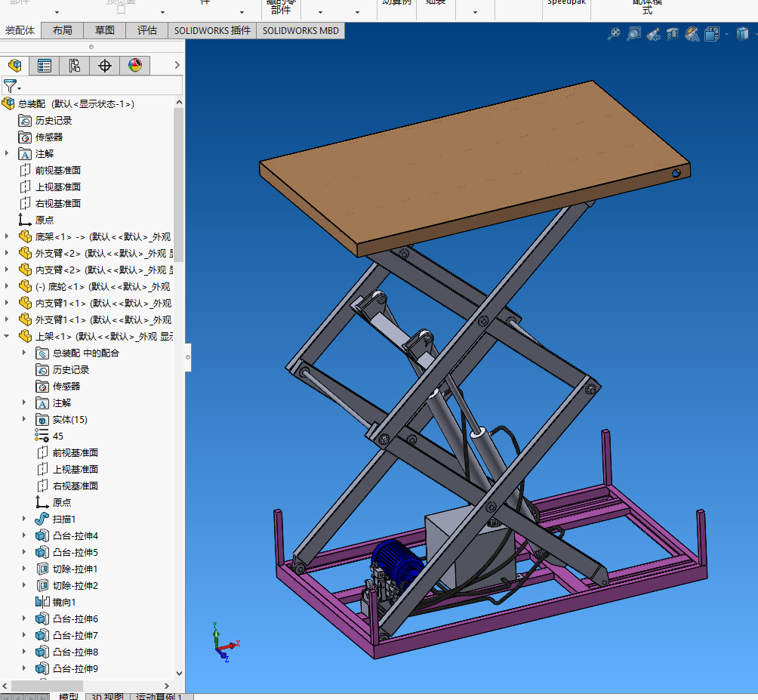Viewport: 758px width, 700px height.
Task: Open the DisplayManager color ball tab
Action: point(135,66)
